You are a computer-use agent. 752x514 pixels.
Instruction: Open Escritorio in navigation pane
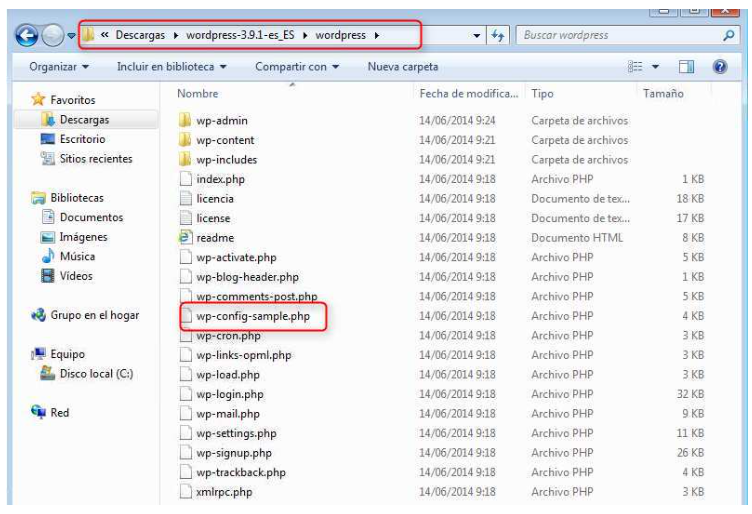tap(82, 139)
